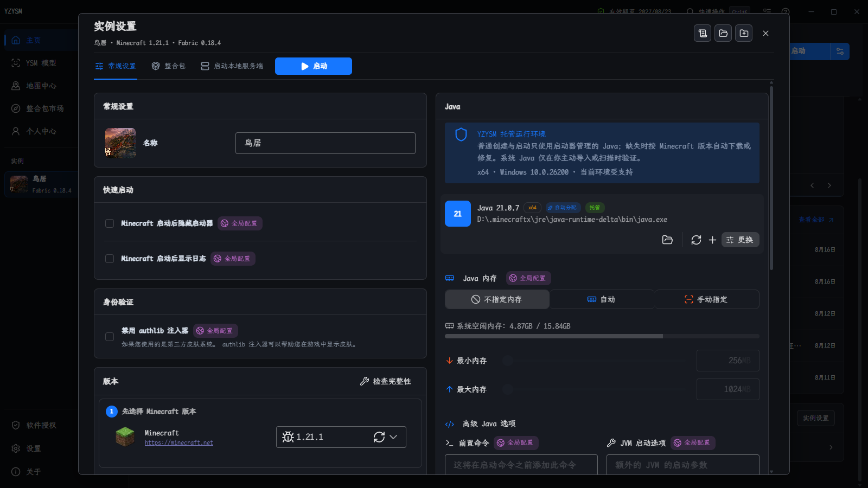Open the https://minecraft.net link

click(x=179, y=443)
